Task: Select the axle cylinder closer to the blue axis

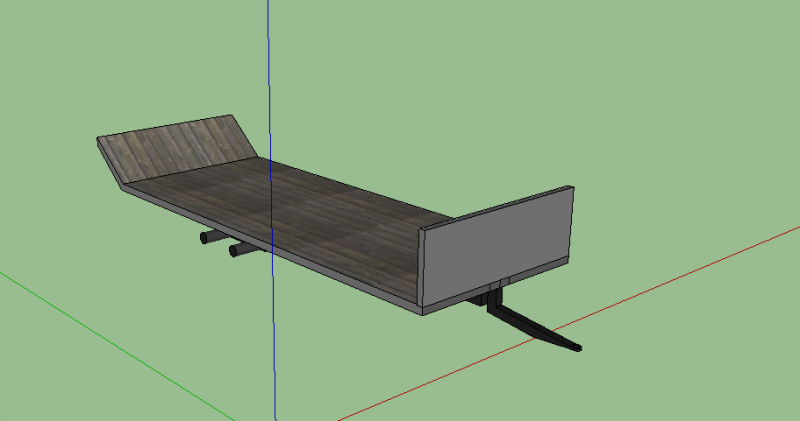Action: point(246,250)
